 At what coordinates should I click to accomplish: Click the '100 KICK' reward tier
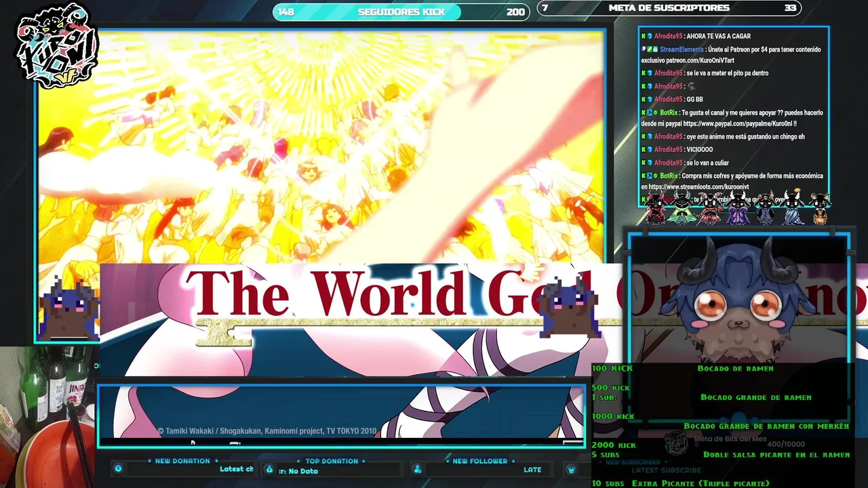(x=612, y=368)
